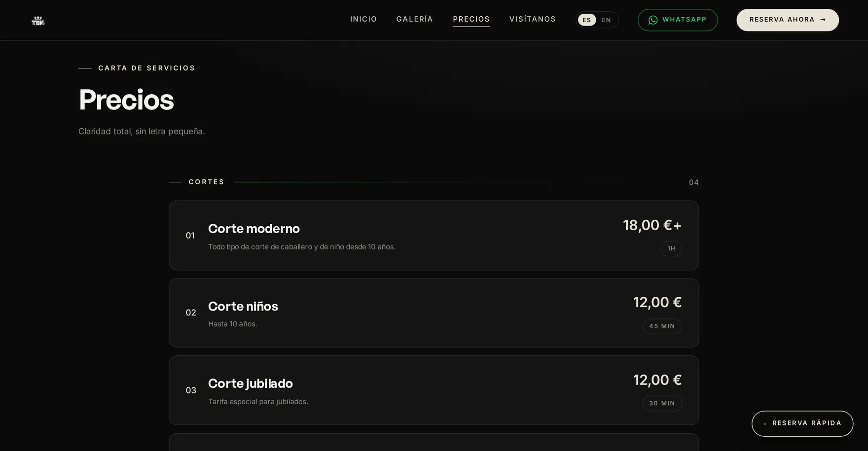Click 'Claridad total, sin letra pequeña.' subtitle
This screenshot has width=868, height=451.
click(x=142, y=132)
